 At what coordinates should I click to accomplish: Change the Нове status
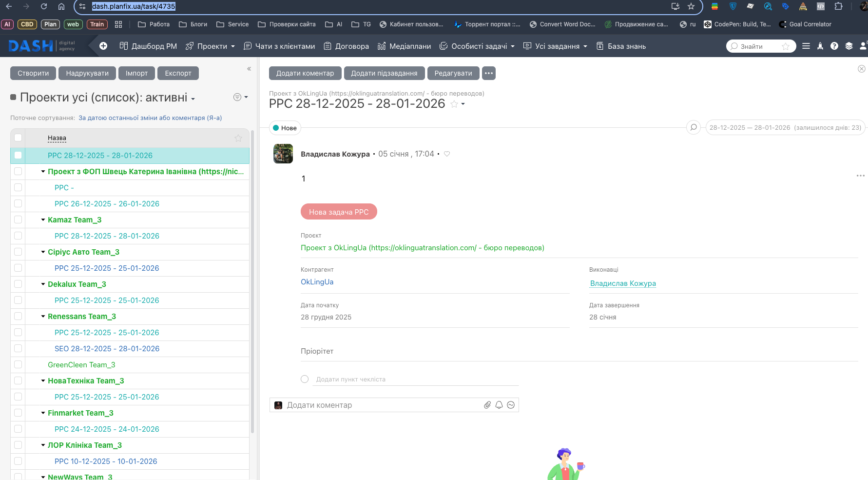coord(285,128)
